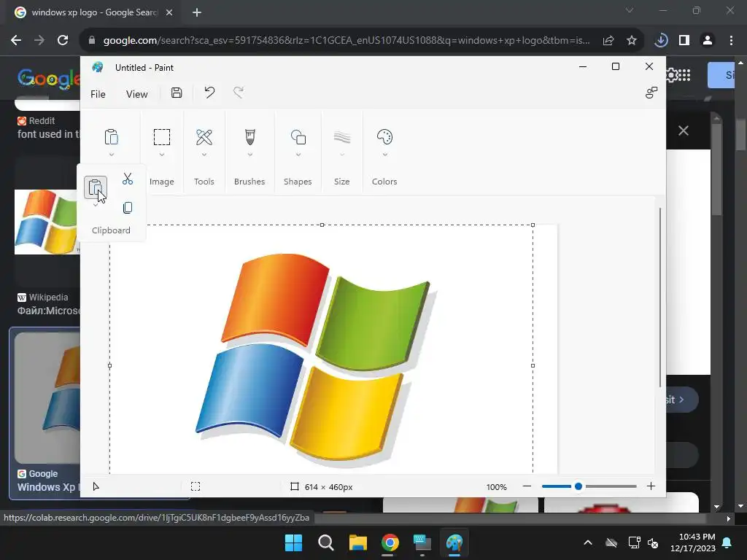This screenshot has height=560, width=747.
Task: Open taskbar Search
Action: 326,542
